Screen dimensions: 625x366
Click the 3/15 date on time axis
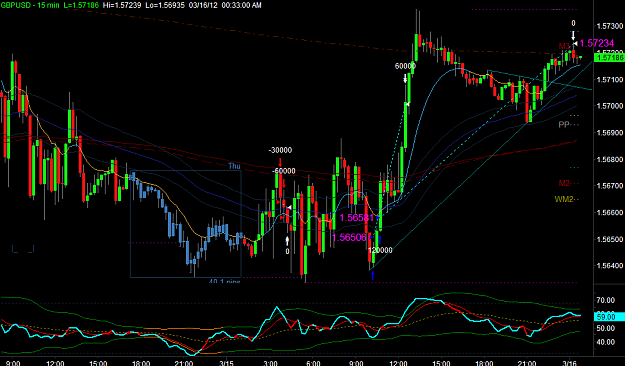pyautogui.click(x=226, y=363)
